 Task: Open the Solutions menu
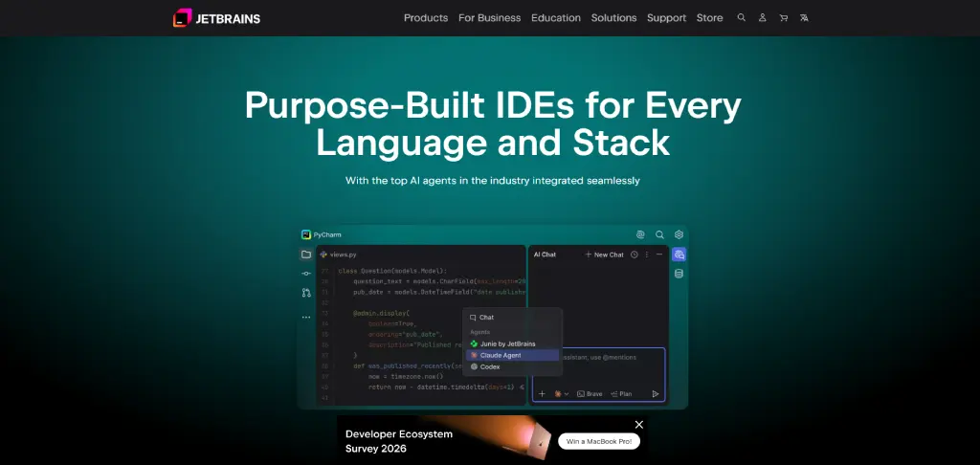tap(613, 18)
